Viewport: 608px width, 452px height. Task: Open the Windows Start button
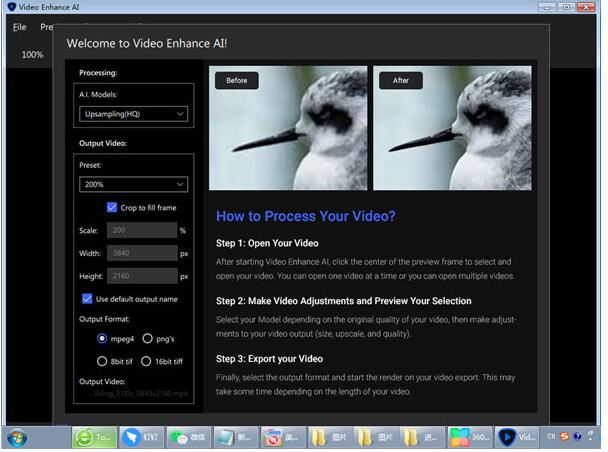[17, 438]
